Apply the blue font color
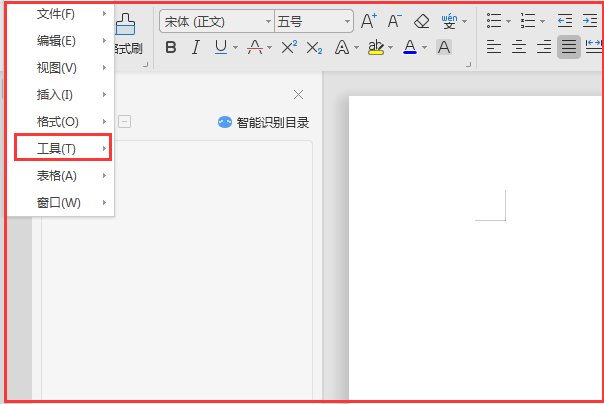The height and width of the screenshot is (404, 604). click(x=410, y=48)
